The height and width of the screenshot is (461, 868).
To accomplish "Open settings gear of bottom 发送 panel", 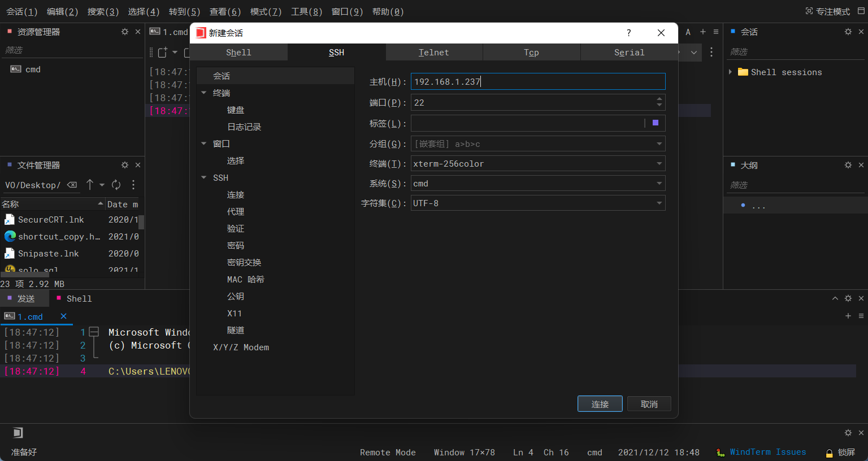I will click(x=848, y=298).
